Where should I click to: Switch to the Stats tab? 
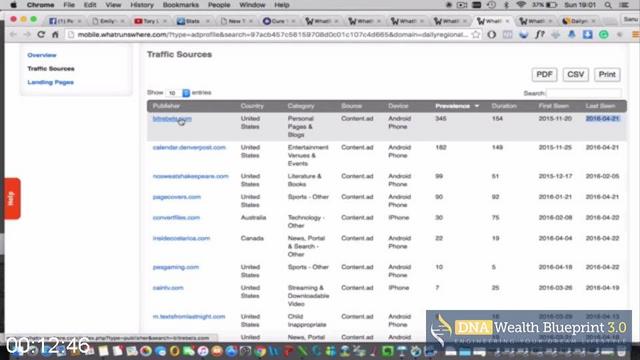193,21
